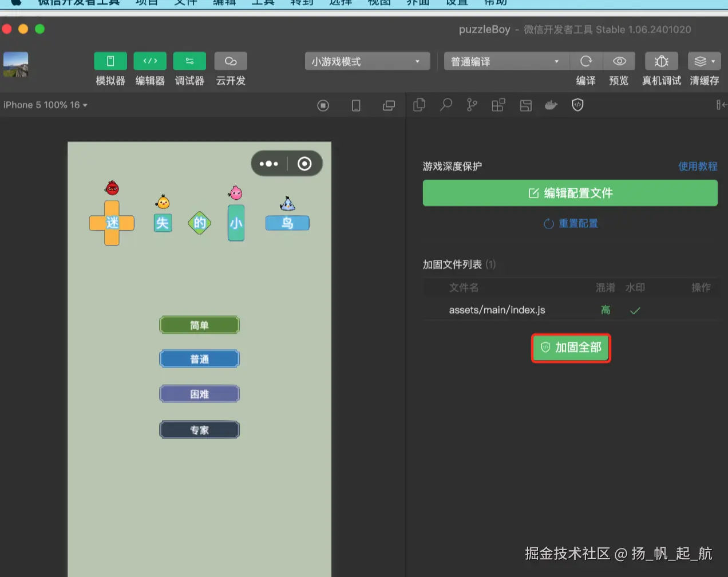Screen dimensions: 728x577
Task: Click the blue bird above 鸟
Action: (x=287, y=204)
